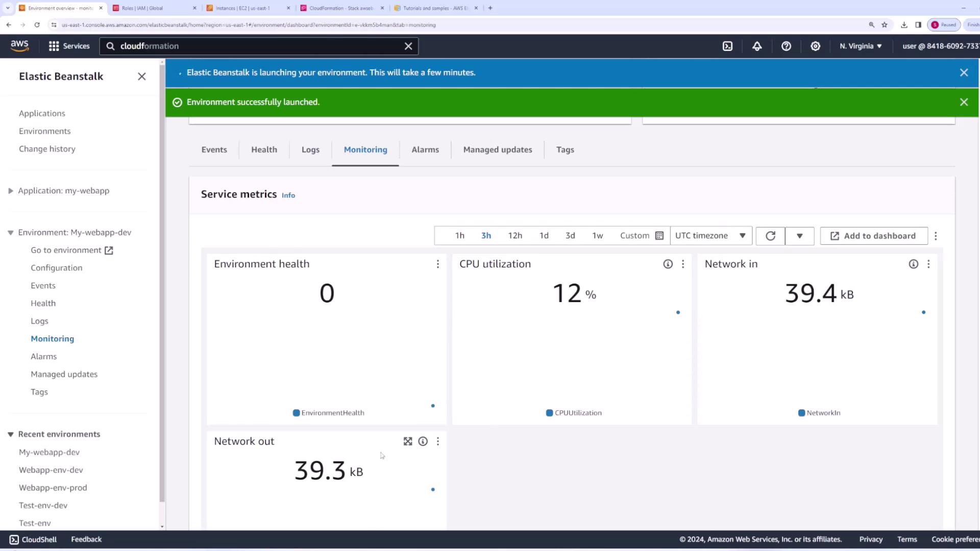Click Add to dashboard button
The image size is (980, 551).
[873, 236]
